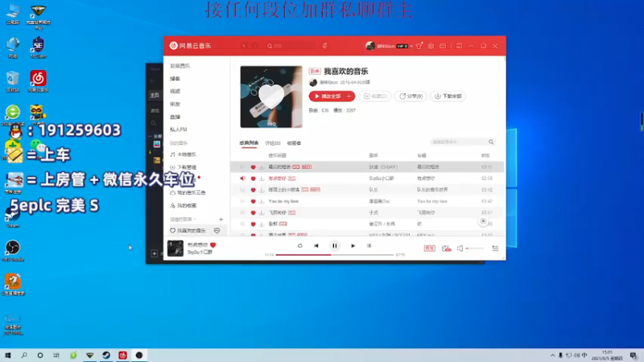The height and width of the screenshot is (362, 644).
Task: Click the 分享(0) button
Action: 411,97
